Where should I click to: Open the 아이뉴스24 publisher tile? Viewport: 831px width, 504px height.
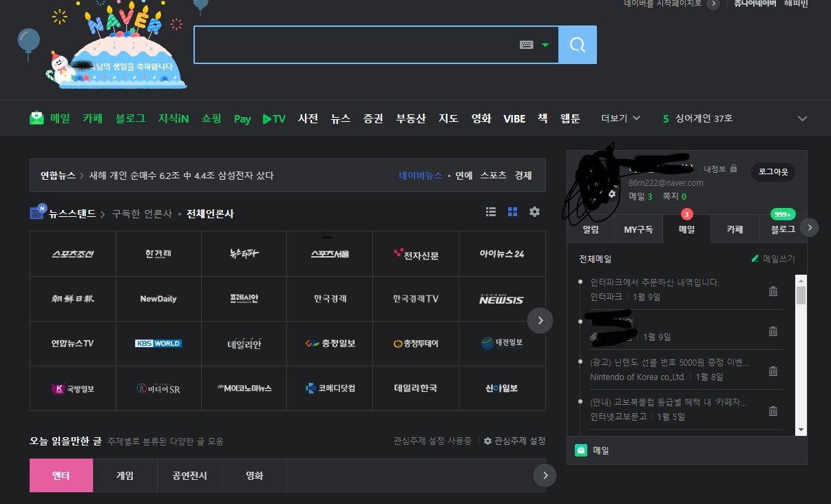pyautogui.click(x=502, y=254)
